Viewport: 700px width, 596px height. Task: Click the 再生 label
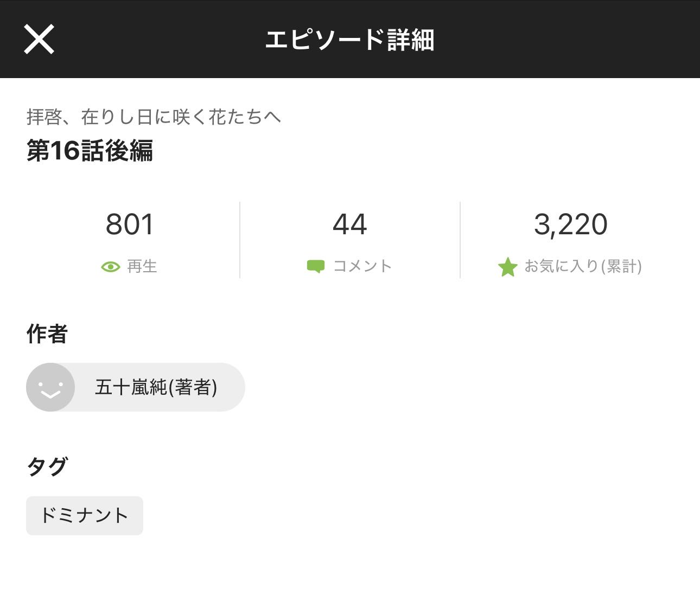(142, 266)
